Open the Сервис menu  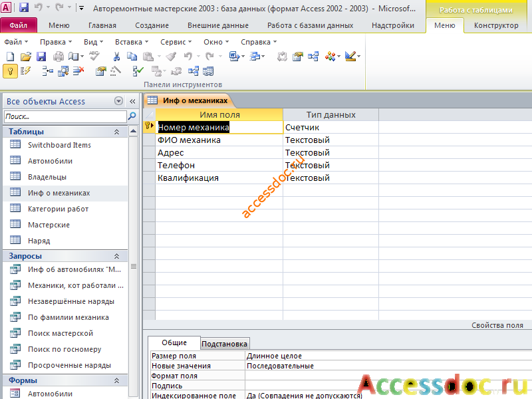coord(176,42)
